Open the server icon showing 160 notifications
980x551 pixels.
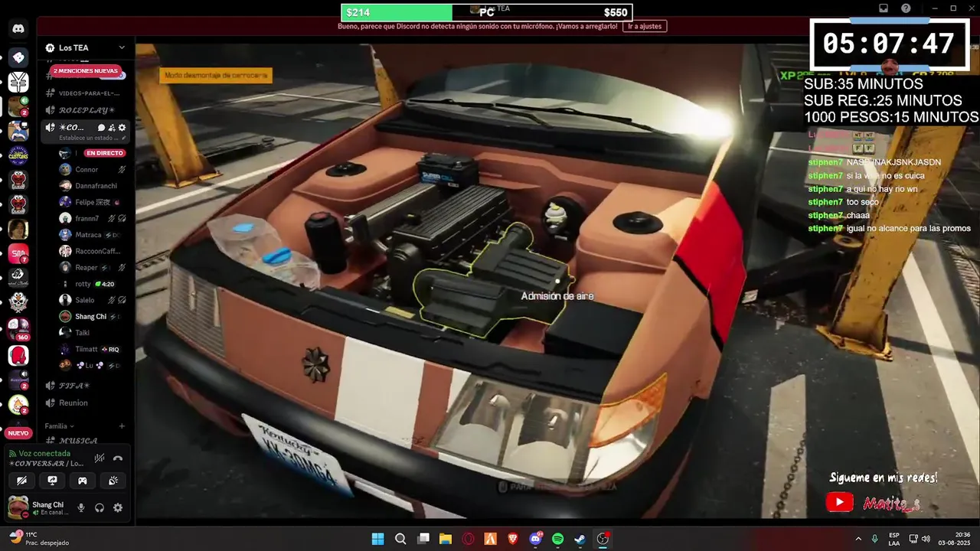click(18, 328)
